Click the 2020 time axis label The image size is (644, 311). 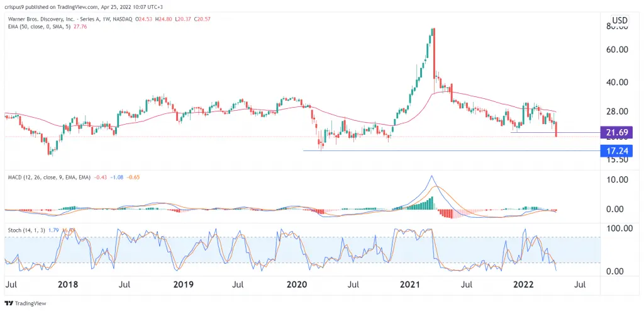click(297, 285)
